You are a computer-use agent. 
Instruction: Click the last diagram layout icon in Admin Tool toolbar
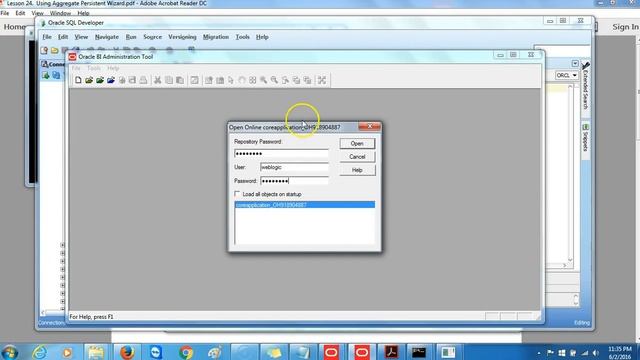[322, 80]
